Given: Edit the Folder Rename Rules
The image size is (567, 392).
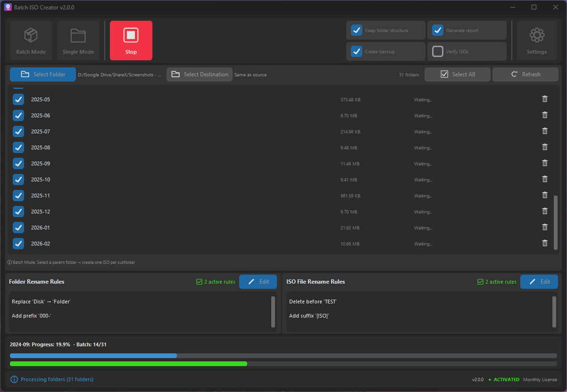Looking at the screenshot, I should click(x=258, y=282).
